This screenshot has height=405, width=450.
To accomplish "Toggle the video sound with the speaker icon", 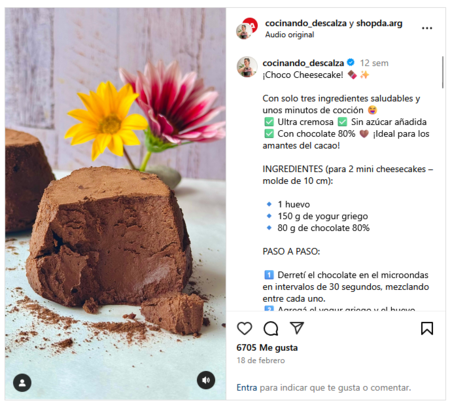I will pos(206,380).
